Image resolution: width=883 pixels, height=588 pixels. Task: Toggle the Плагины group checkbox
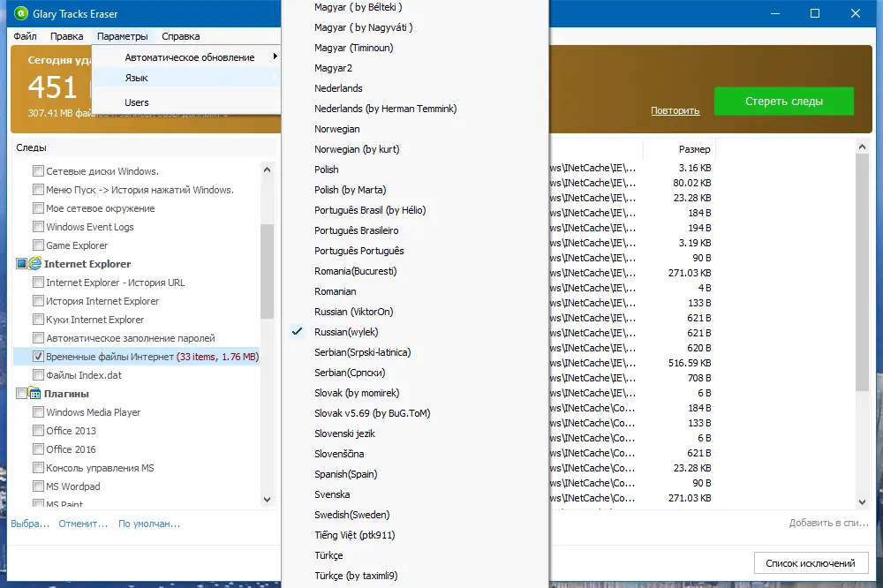tap(21, 393)
